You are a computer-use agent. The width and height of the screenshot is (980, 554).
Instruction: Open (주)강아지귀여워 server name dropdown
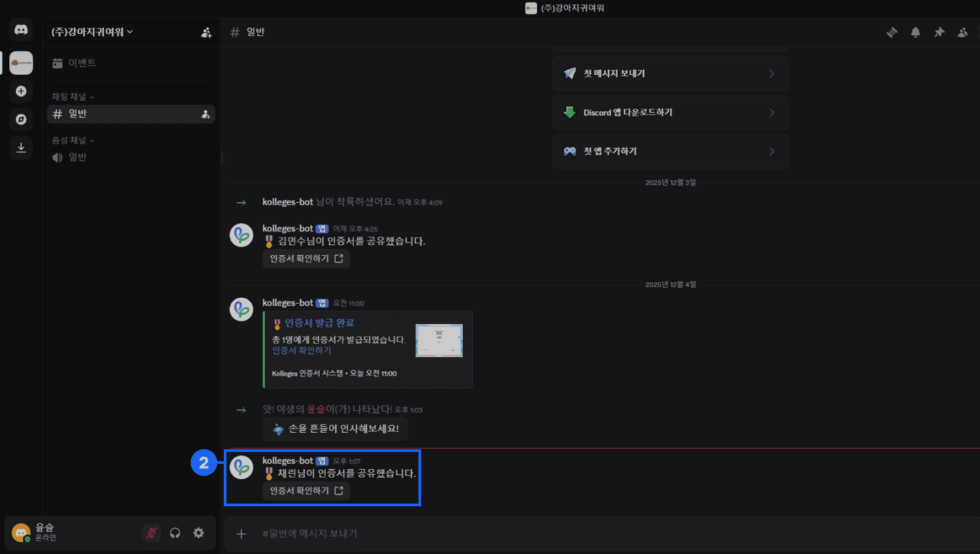click(x=92, y=32)
